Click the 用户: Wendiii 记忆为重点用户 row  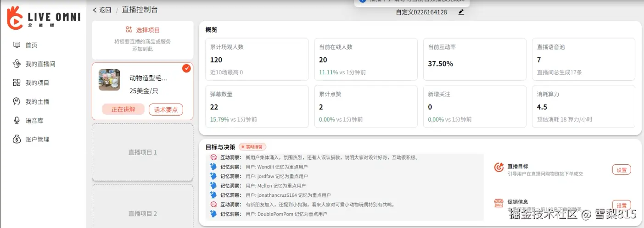click(x=276, y=167)
